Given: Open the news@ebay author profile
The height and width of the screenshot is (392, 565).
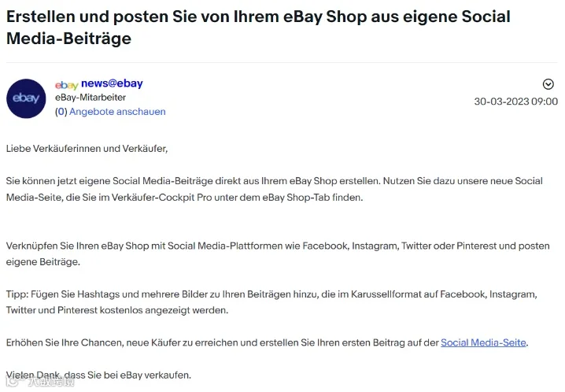Looking at the screenshot, I should pyautogui.click(x=112, y=83).
